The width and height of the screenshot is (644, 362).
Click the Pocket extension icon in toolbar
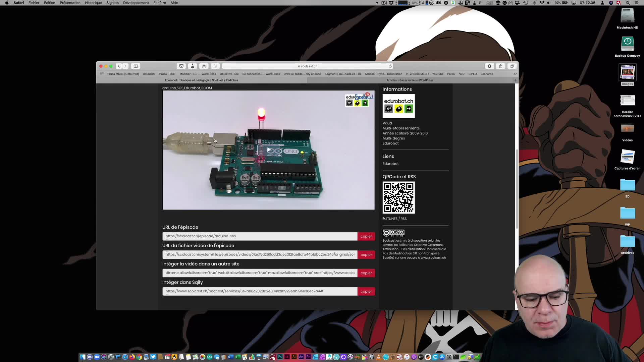coord(181,66)
